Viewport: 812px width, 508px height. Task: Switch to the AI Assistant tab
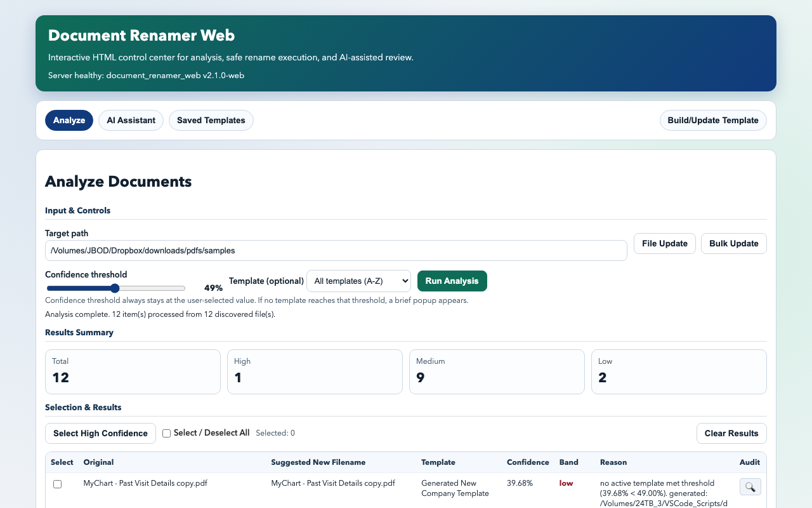pyautogui.click(x=131, y=121)
